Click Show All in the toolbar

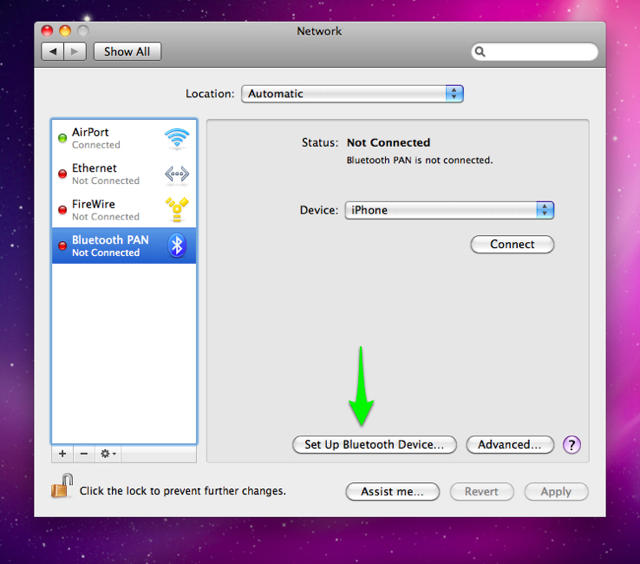click(127, 51)
